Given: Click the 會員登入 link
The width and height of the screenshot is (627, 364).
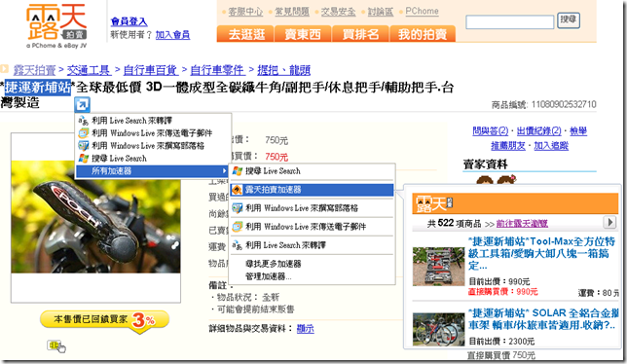Looking at the screenshot, I should tap(129, 21).
